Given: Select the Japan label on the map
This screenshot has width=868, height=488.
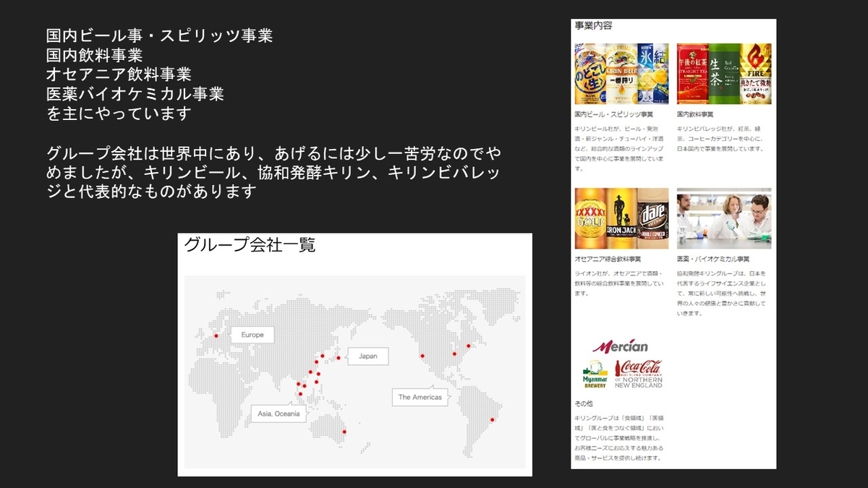Looking at the screenshot, I should pos(367,356).
